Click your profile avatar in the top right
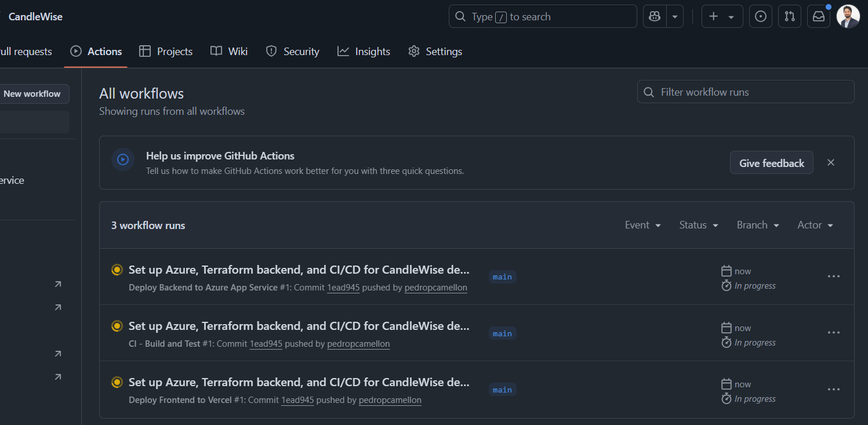This screenshot has height=425, width=868. pos(848,16)
